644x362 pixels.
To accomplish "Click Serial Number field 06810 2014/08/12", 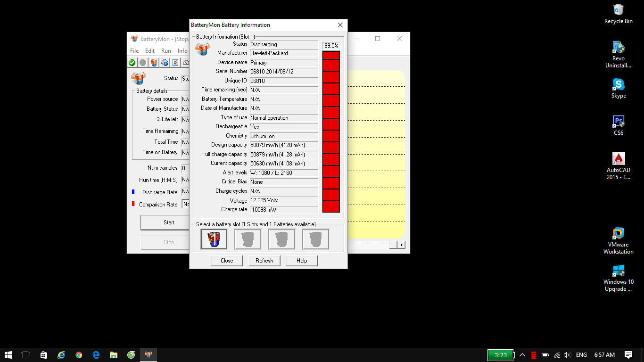I will (x=284, y=72).
